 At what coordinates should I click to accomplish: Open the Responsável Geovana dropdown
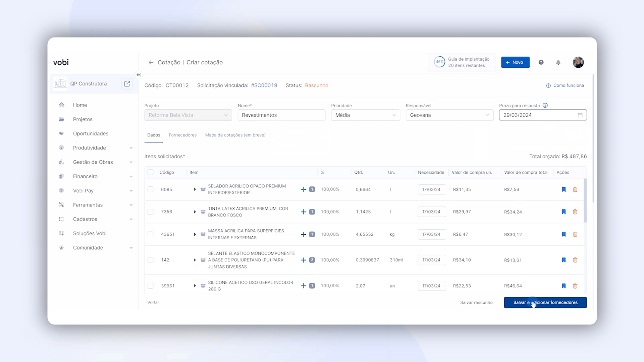(449, 115)
